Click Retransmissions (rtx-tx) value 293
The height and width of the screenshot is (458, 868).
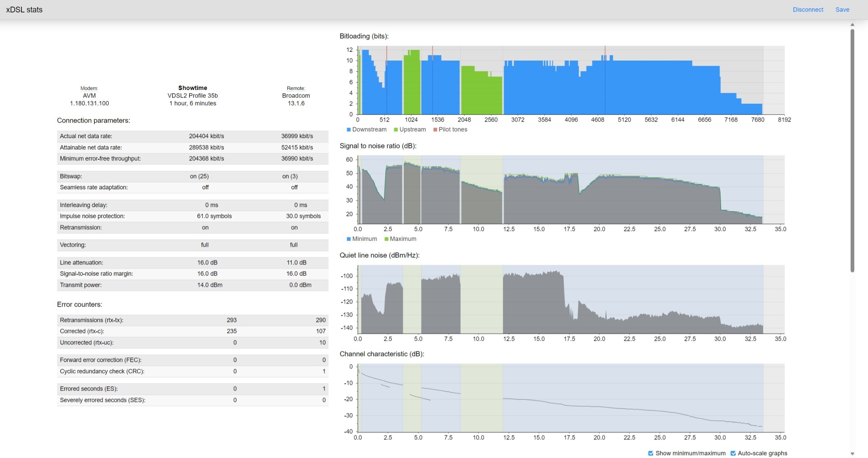pos(232,320)
